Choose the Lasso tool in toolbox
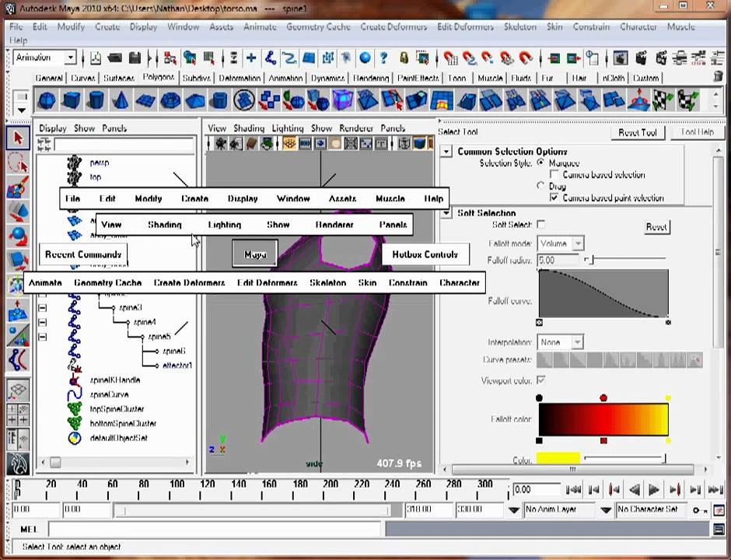Image resolution: width=731 pixels, height=560 pixels. pyautogui.click(x=18, y=163)
